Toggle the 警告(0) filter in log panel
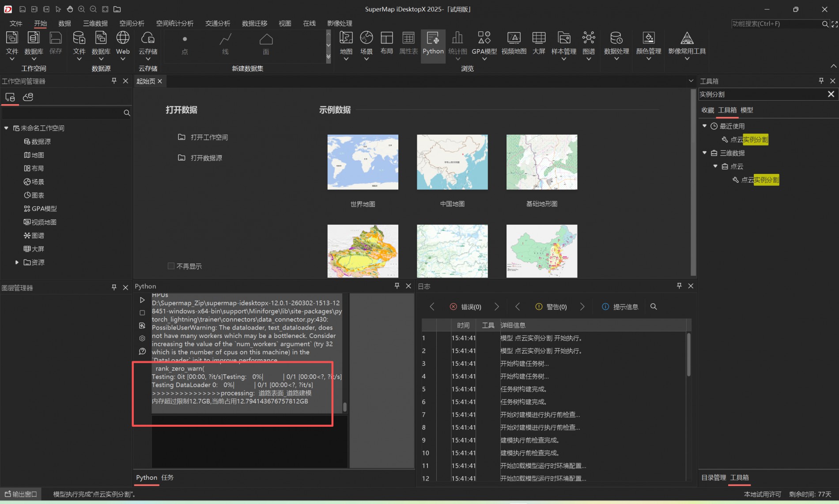839x504 pixels. (x=551, y=307)
